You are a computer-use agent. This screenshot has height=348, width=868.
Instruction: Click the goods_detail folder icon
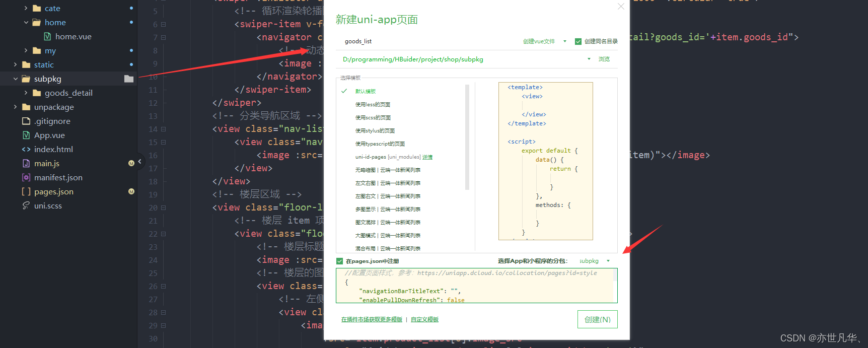click(x=37, y=93)
